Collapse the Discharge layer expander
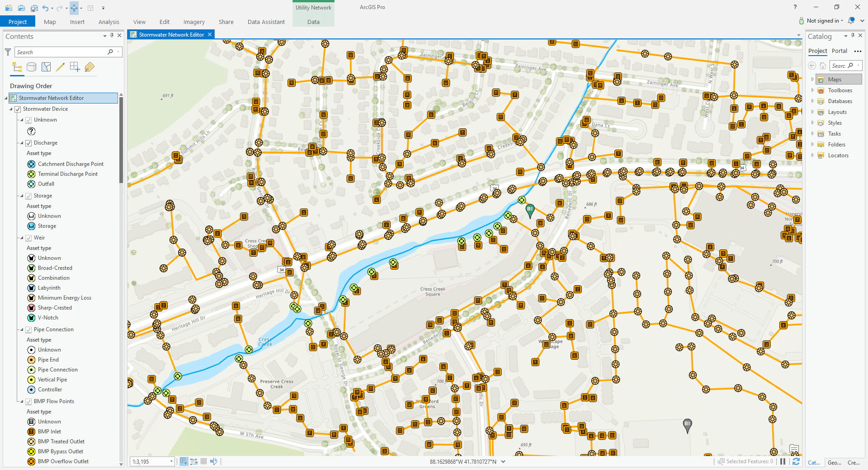 tap(21, 143)
